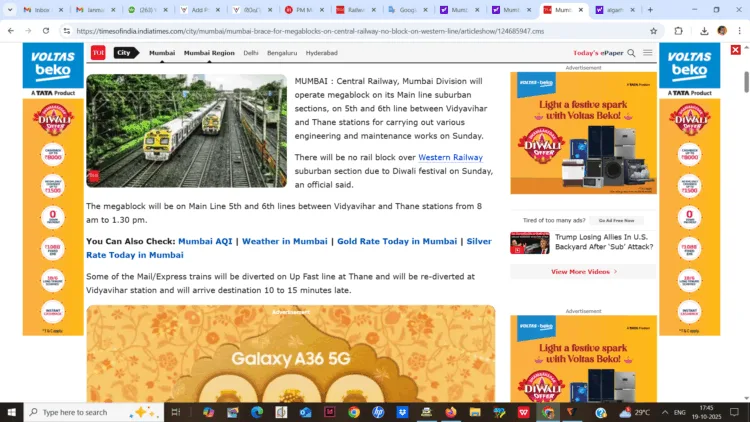Click Windows taskbar search box

point(75,412)
